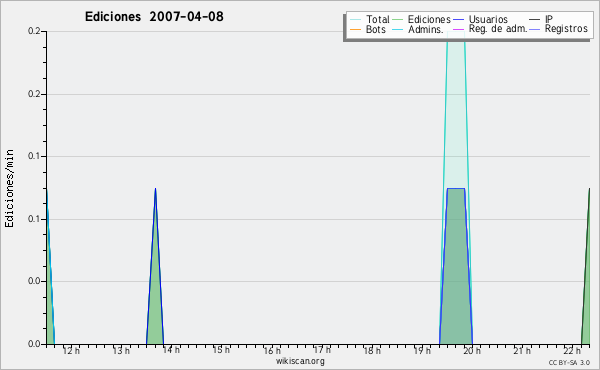This screenshot has width=600, height=370.
Task: Select the Total legend label
Action: point(377,19)
